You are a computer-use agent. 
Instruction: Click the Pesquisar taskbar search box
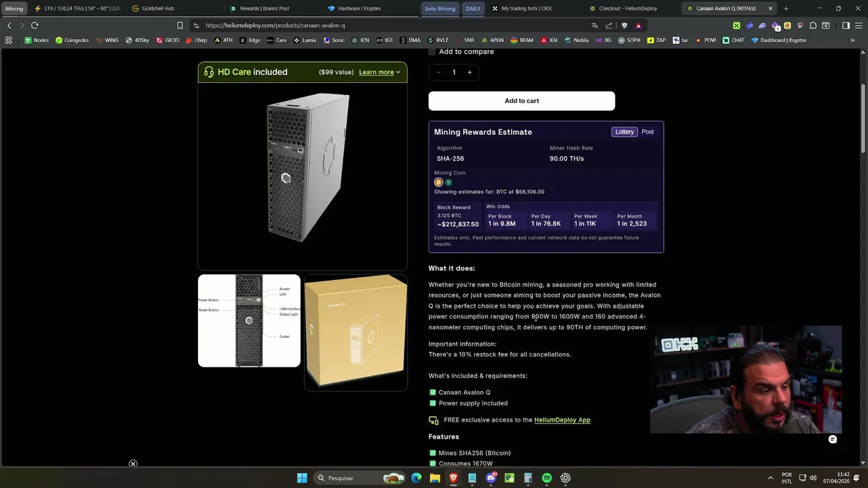click(361, 478)
